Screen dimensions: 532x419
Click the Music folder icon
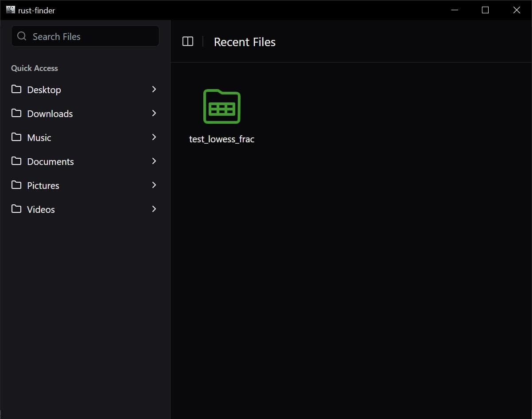[16, 137]
